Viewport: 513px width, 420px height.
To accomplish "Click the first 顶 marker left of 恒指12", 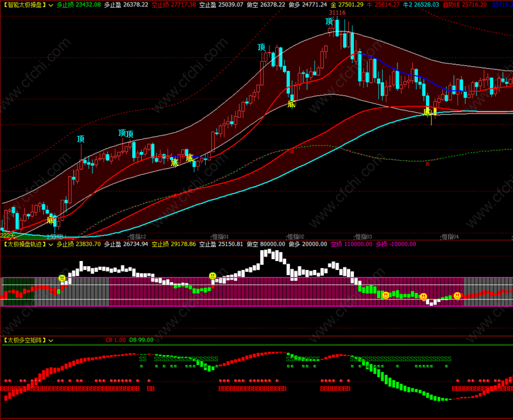I will (81, 139).
